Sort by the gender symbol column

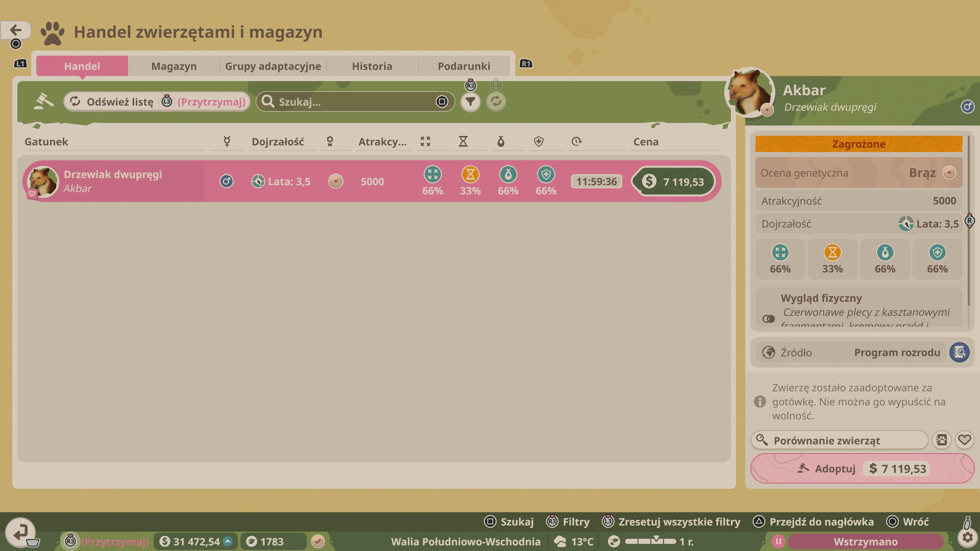coord(227,142)
